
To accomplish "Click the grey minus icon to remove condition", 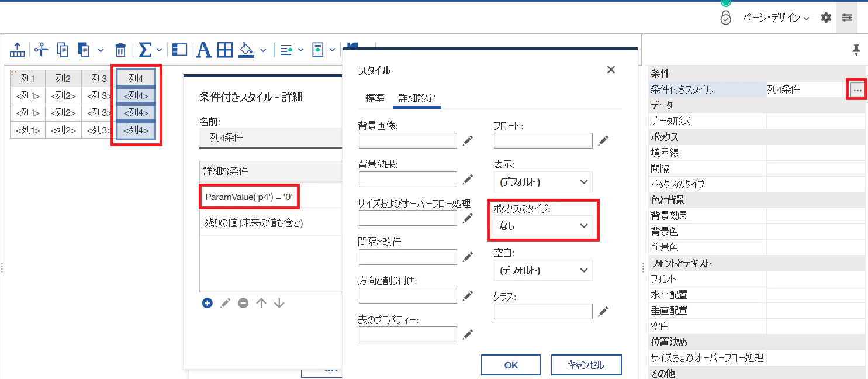I will 243,303.
